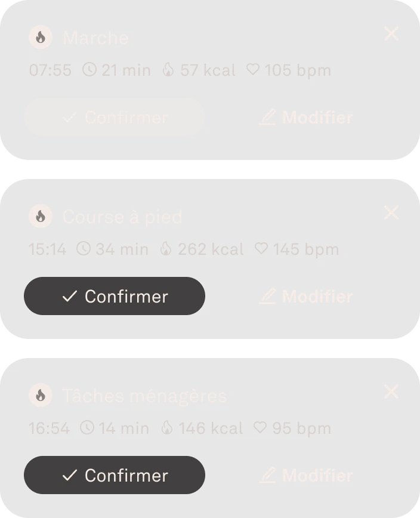
Task: Click the flame icon for Tâches ménagères
Action: [x=40, y=395]
